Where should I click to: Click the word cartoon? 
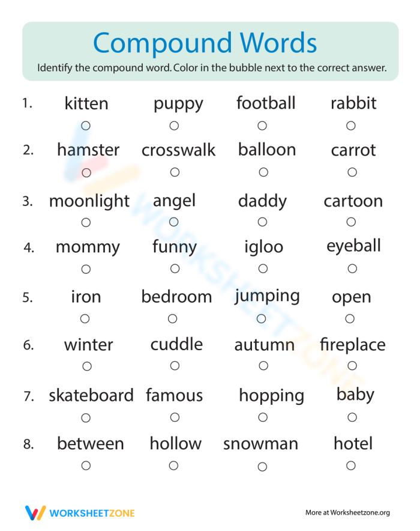pyautogui.click(x=353, y=201)
